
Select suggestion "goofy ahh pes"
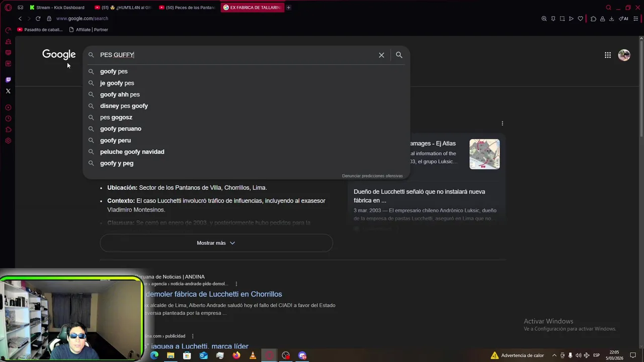247,95
